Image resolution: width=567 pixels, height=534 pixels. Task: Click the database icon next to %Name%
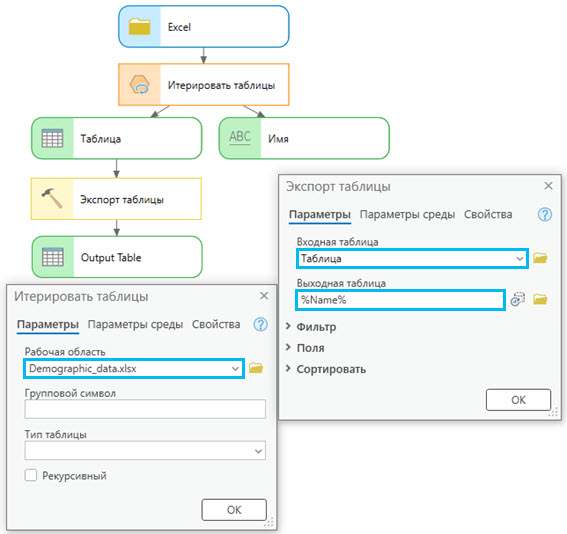[518, 299]
